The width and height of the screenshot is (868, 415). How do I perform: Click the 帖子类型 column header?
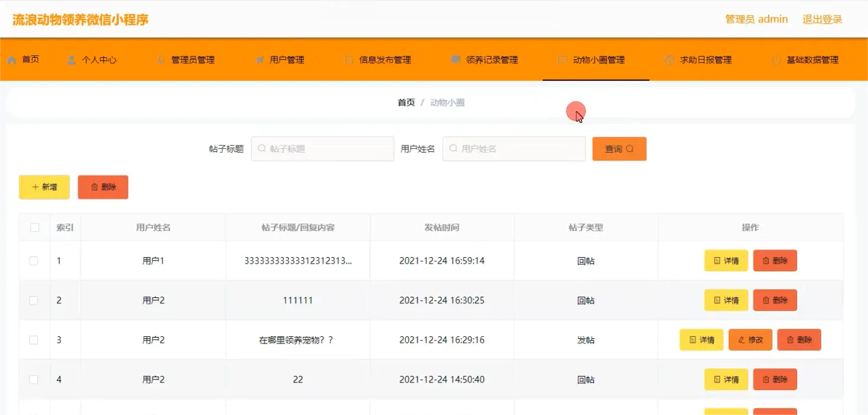(x=586, y=228)
